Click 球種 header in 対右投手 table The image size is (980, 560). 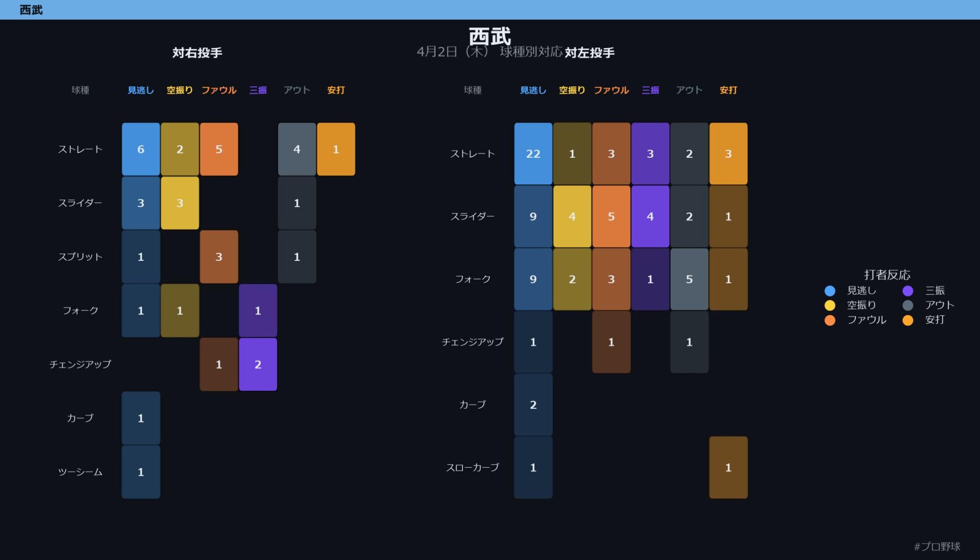80,90
